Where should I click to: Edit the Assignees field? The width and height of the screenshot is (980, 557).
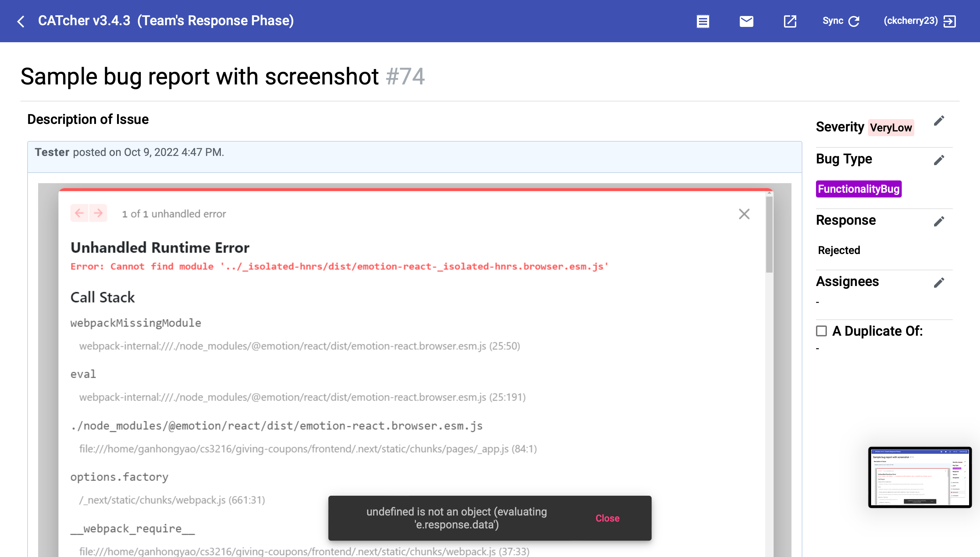coord(939,283)
